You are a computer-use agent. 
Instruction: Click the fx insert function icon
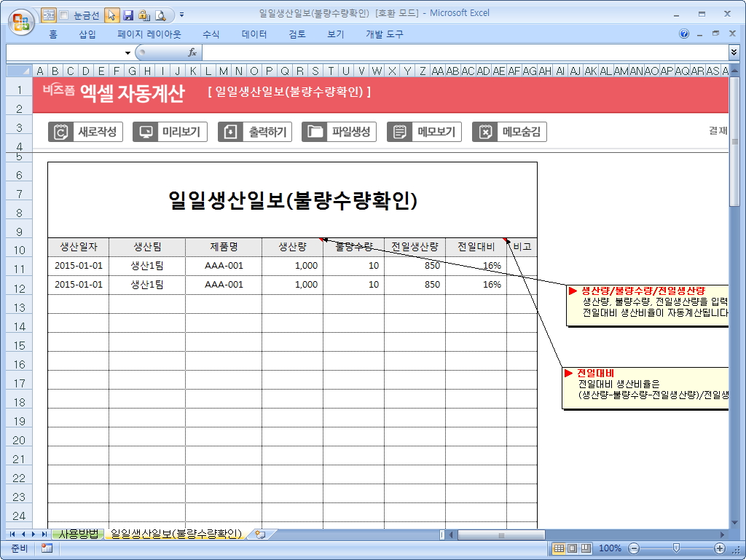(192, 52)
